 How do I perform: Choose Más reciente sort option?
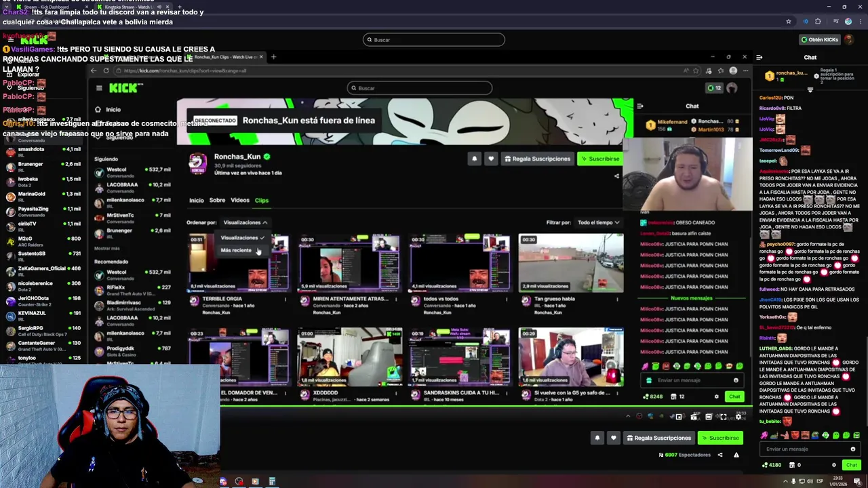coord(236,250)
